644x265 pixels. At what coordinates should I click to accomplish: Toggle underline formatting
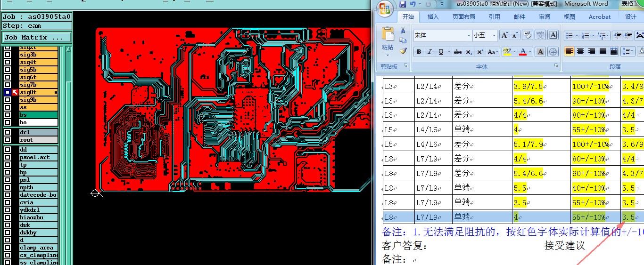440,52
